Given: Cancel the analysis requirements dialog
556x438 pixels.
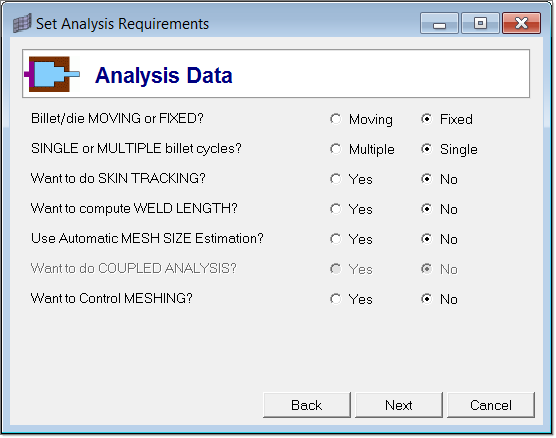Looking at the screenshot, I should (x=491, y=405).
